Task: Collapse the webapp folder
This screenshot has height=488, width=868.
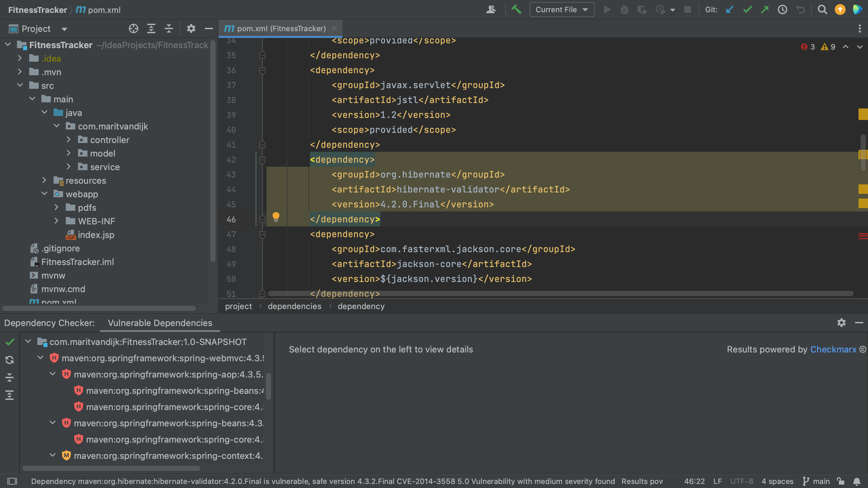Action: pos(44,194)
